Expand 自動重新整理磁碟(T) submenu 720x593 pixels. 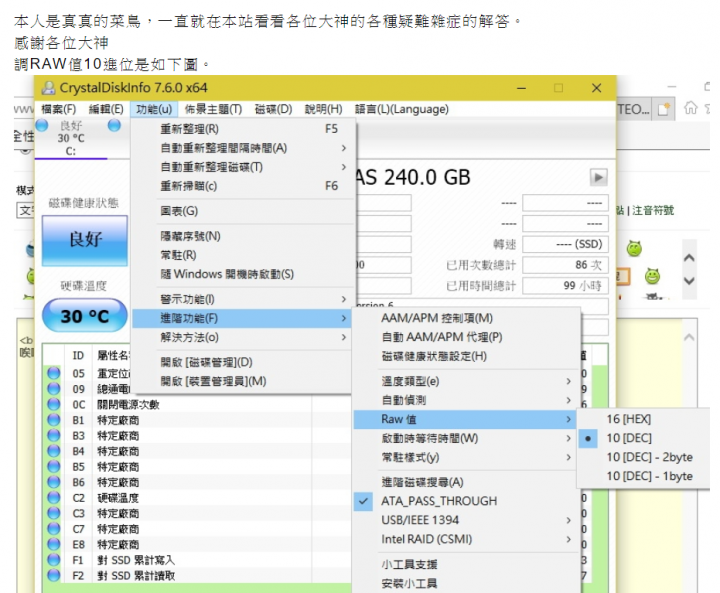(243, 167)
